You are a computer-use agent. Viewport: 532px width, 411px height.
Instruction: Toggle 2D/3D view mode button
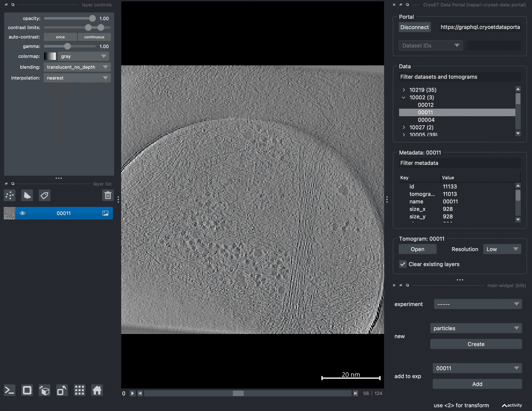tap(27, 391)
